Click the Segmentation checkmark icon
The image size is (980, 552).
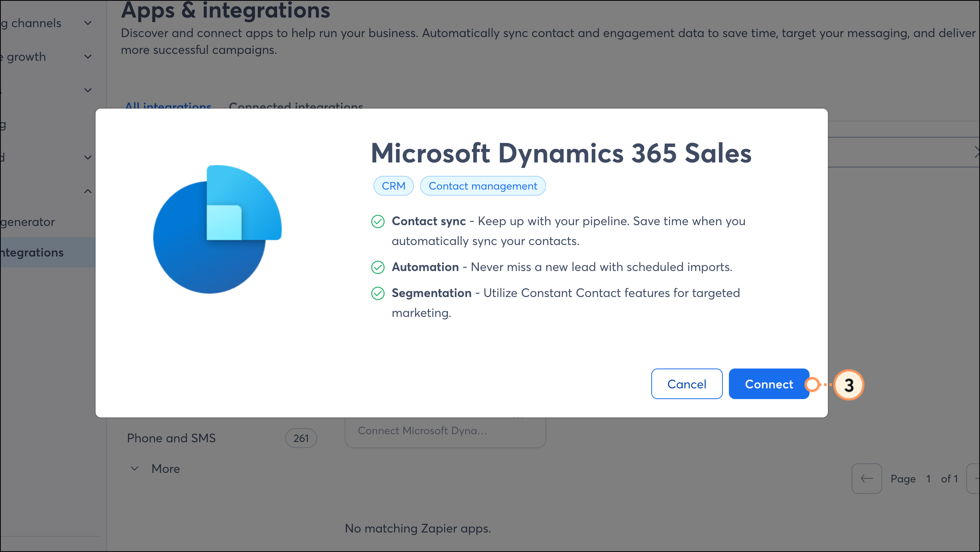coord(378,293)
